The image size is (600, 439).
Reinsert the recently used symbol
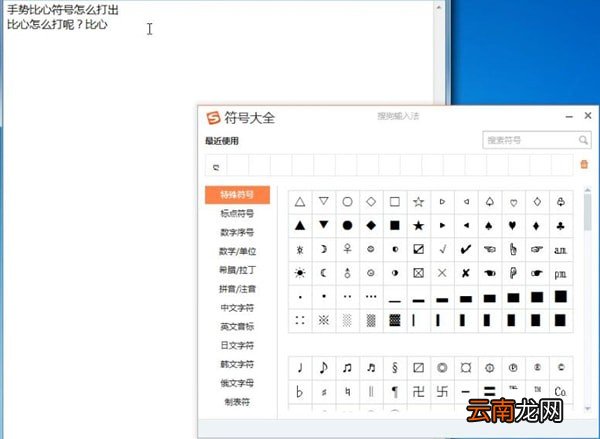(x=216, y=166)
